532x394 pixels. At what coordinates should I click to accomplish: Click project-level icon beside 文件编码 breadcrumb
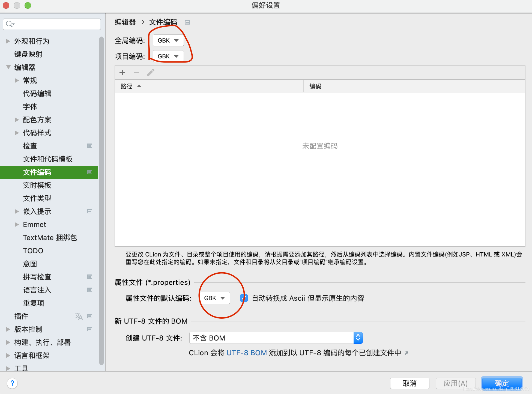[x=187, y=22]
